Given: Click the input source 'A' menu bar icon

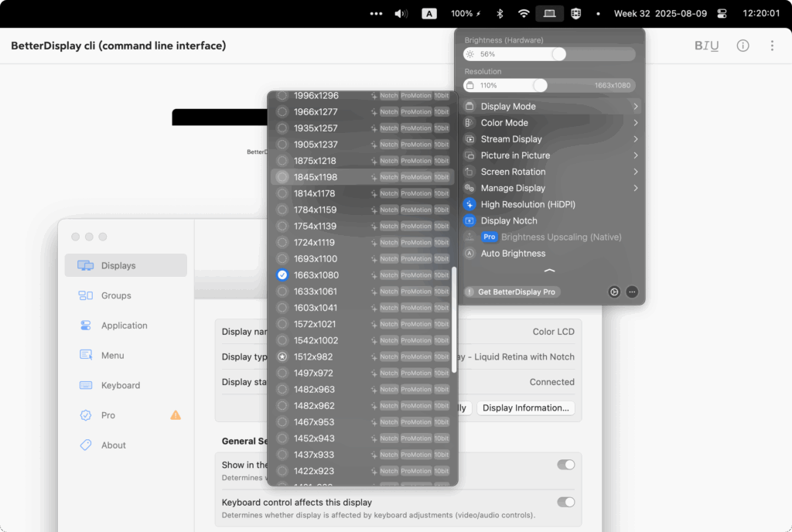Looking at the screenshot, I should point(428,14).
